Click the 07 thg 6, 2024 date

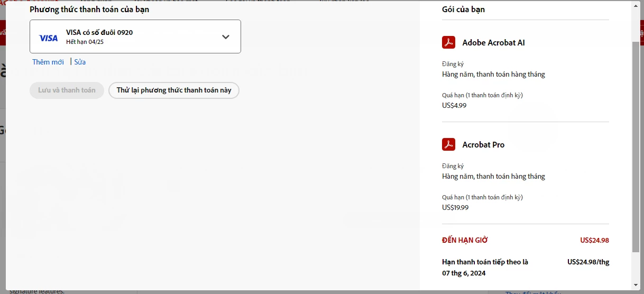(x=464, y=273)
